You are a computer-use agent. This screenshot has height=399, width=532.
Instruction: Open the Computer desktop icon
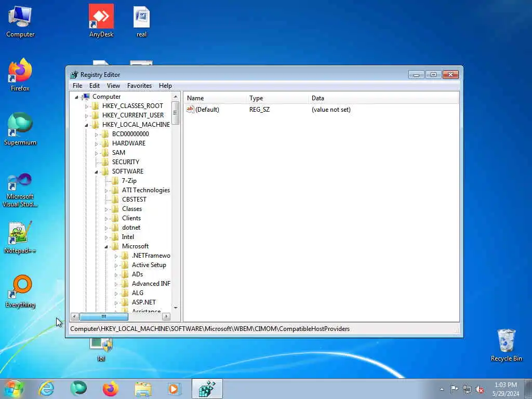[20, 20]
